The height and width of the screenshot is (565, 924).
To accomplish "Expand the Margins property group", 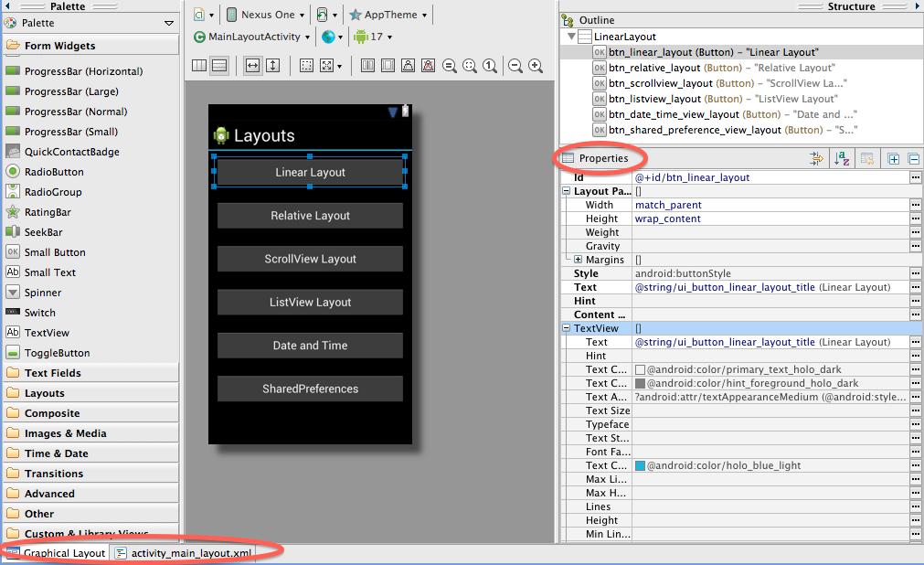I will coord(578,260).
